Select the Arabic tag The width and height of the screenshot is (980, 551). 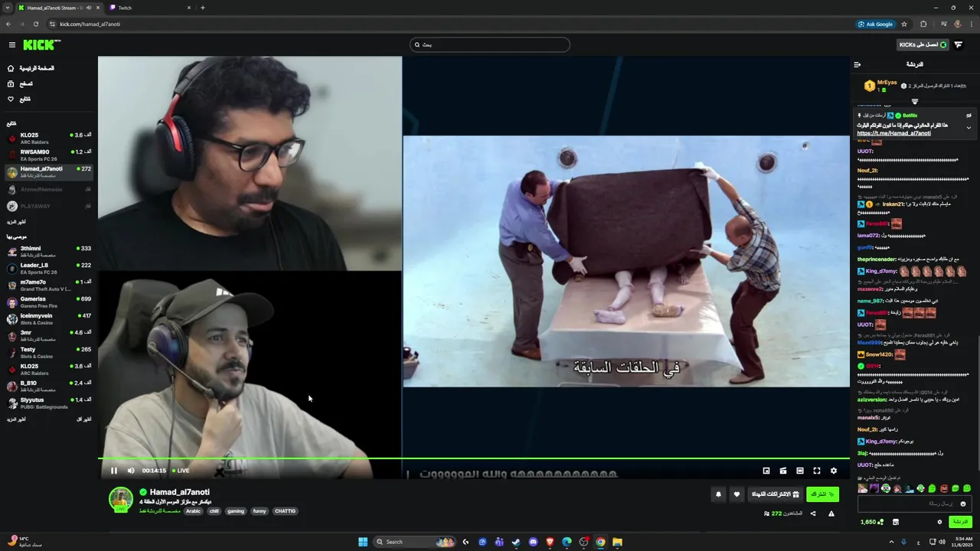(x=193, y=511)
